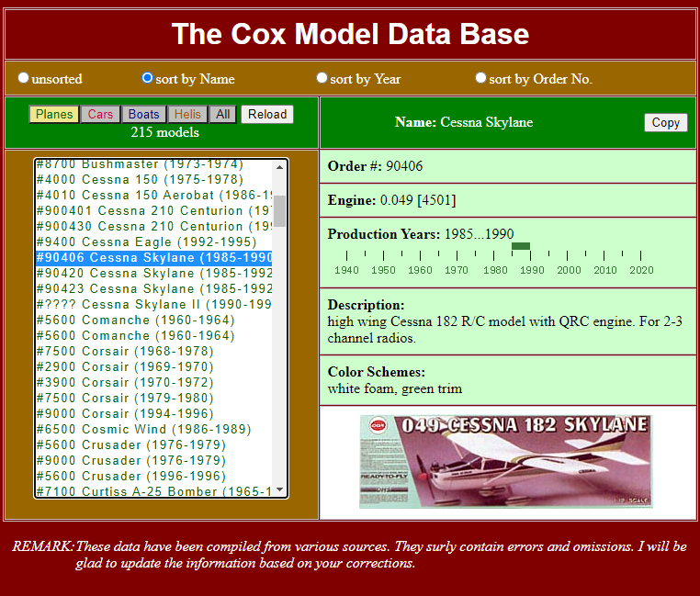Click the Reload button
This screenshot has height=596, width=700.
coord(267,114)
